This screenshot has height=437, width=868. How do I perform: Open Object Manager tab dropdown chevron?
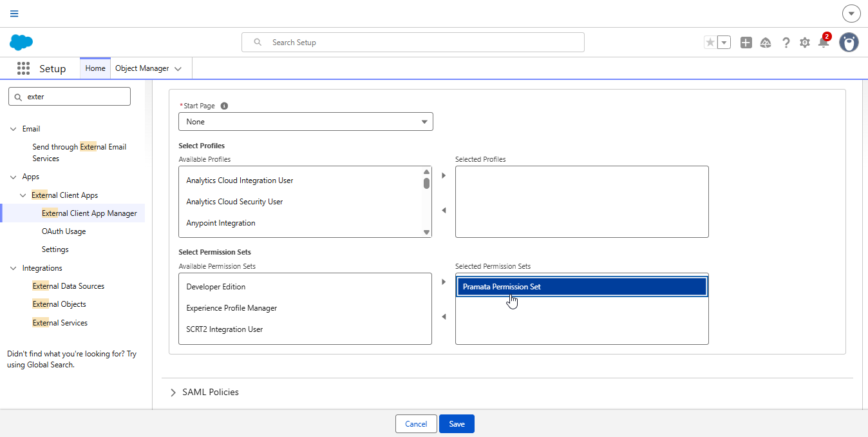point(178,69)
